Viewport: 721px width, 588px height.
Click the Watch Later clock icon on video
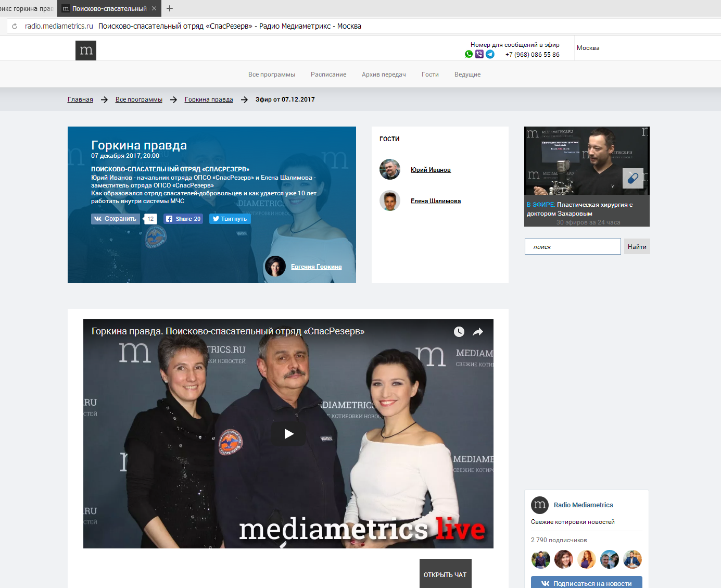(x=459, y=332)
